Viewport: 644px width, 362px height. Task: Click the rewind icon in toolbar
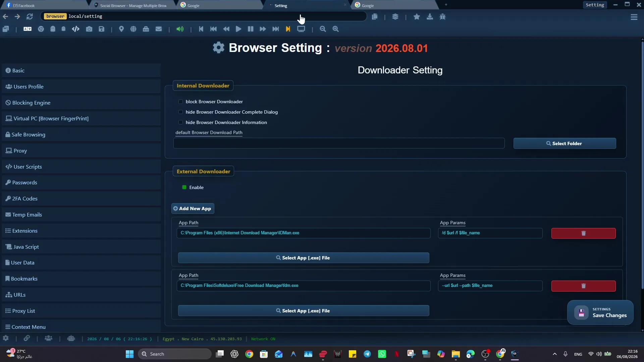[226, 29]
